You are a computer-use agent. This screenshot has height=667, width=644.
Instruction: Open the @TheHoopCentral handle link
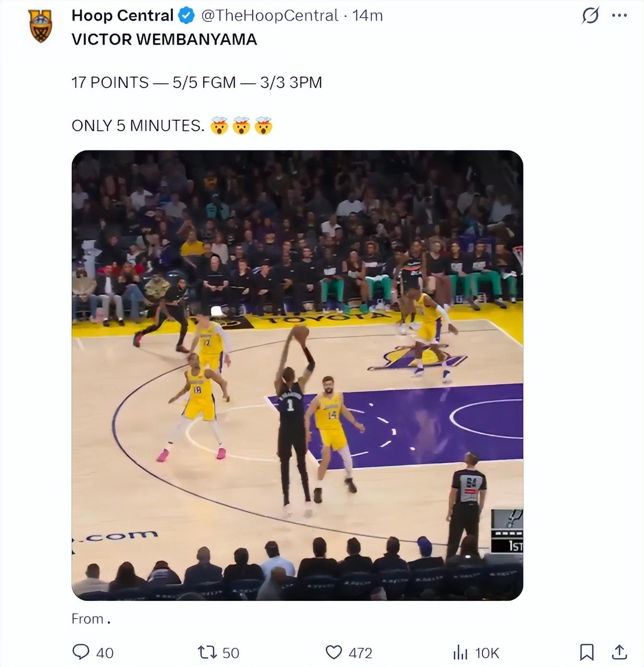(270, 15)
